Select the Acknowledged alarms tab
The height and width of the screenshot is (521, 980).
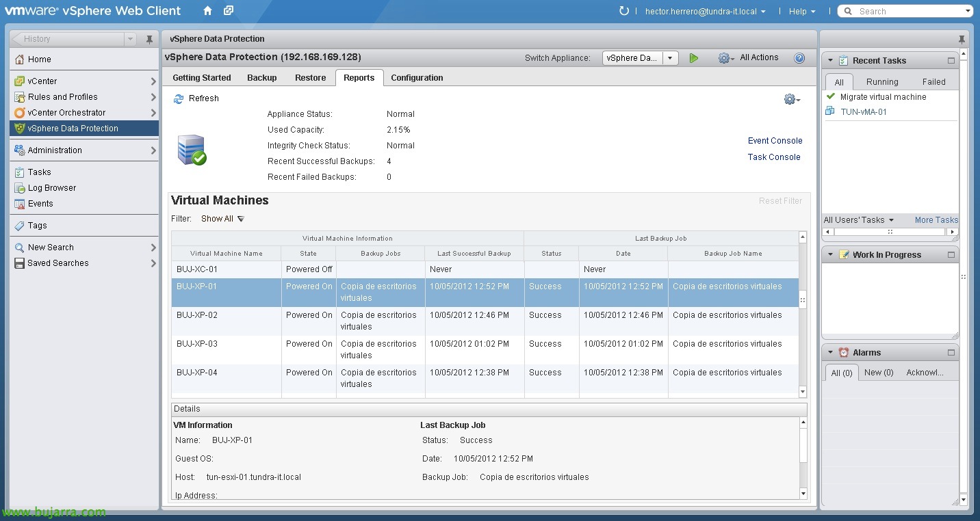click(925, 373)
